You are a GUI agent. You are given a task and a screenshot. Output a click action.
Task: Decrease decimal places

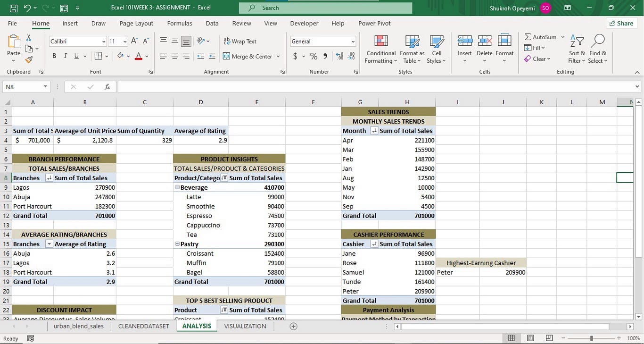tap(351, 56)
